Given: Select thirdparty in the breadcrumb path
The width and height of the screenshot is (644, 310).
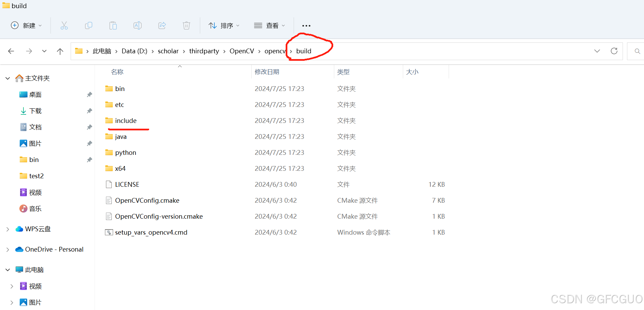Looking at the screenshot, I should [x=204, y=51].
